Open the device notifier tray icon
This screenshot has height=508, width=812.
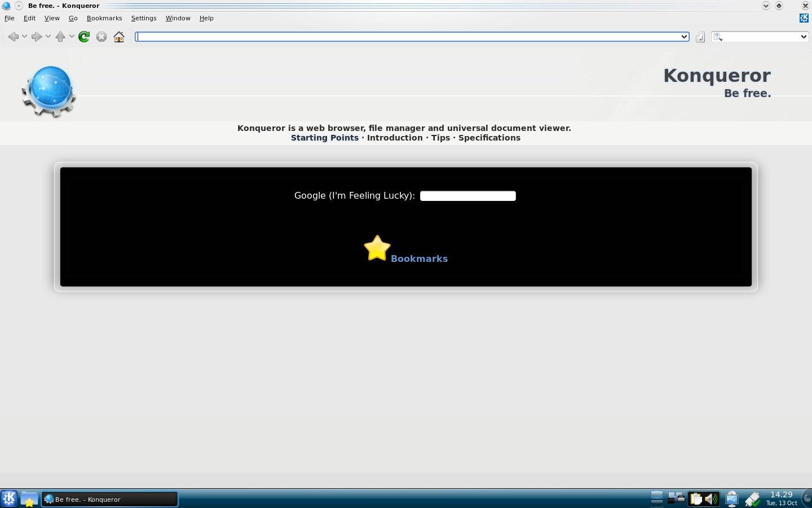coord(676,498)
